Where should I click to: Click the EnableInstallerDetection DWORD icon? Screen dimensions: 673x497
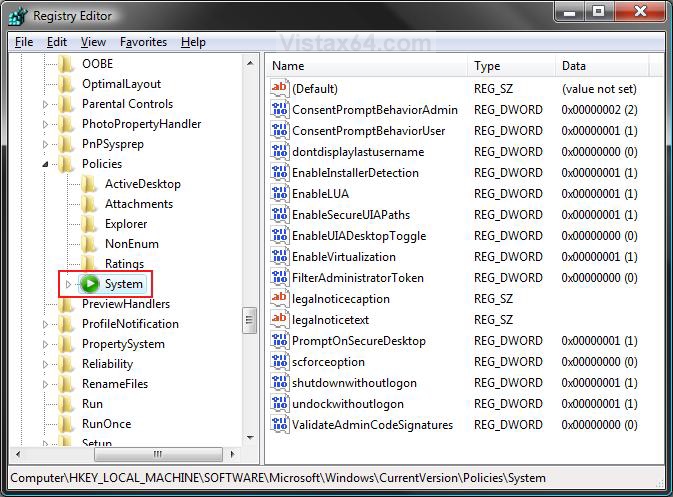point(280,173)
